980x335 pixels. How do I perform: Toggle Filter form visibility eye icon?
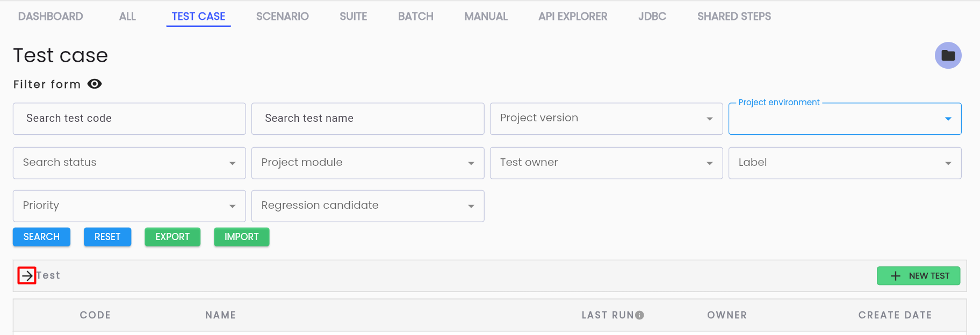(95, 84)
